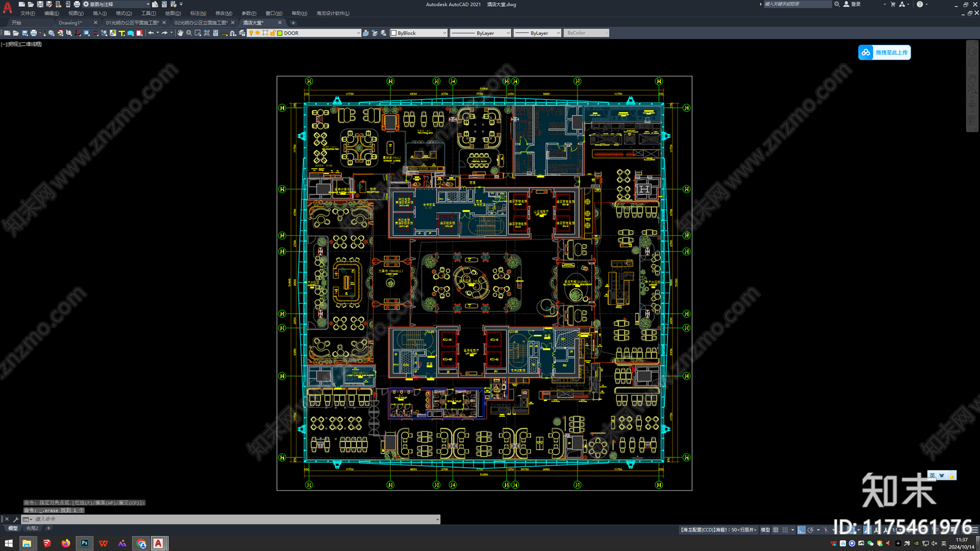Toggle snap mode dots icon in status bar
Viewport: 980px width, 551px height.
[x=785, y=530]
